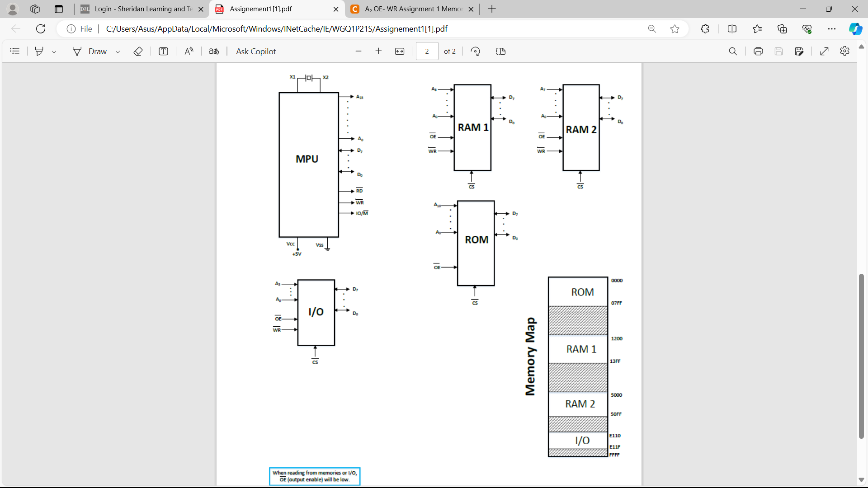Open the translate page menu
The height and width of the screenshot is (488, 868).
tap(213, 51)
